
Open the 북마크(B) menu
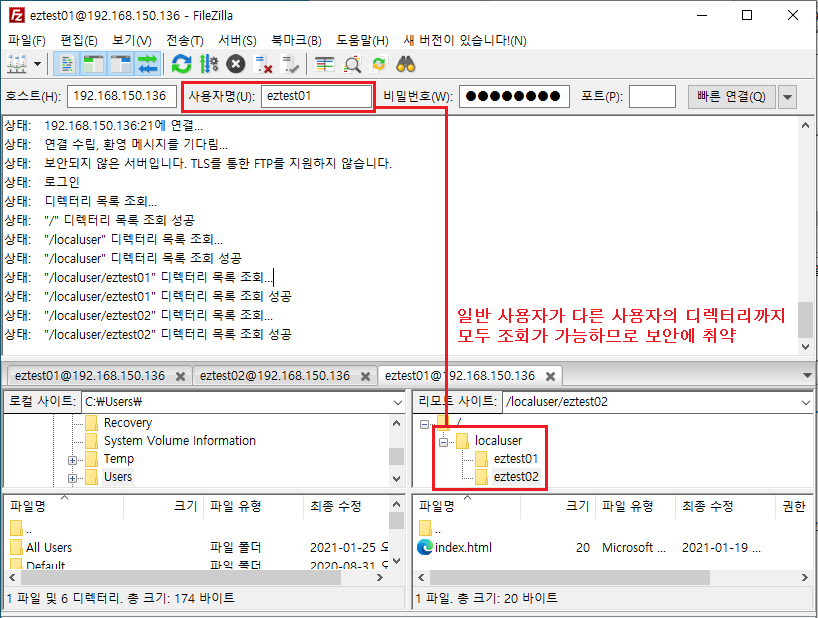(296, 40)
